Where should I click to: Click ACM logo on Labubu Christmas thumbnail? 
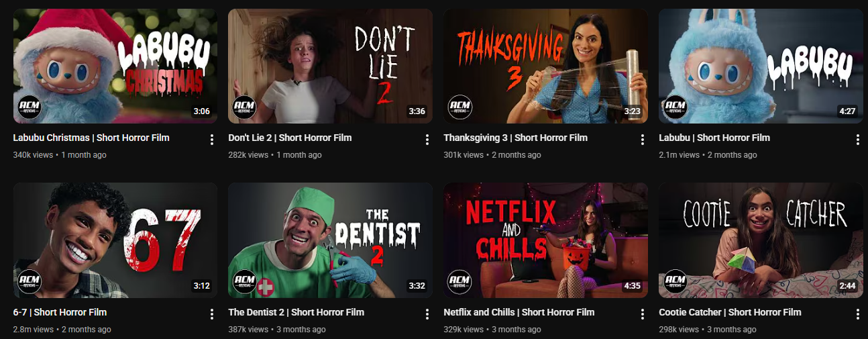tap(30, 107)
